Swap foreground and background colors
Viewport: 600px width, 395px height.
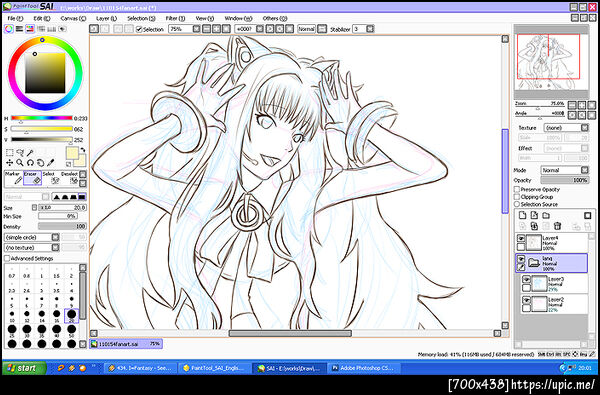[83, 150]
